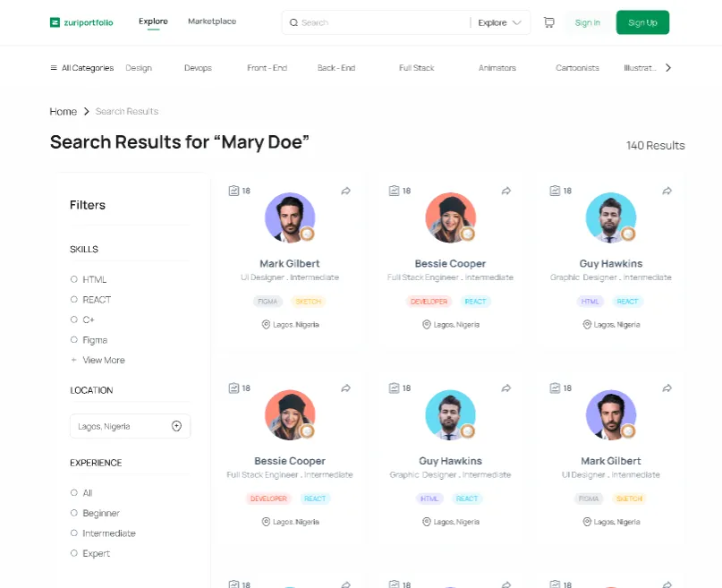The width and height of the screenshot is (722, 588).
Task: Click location pin on first Guy Hawkins card
Action: 587,325
